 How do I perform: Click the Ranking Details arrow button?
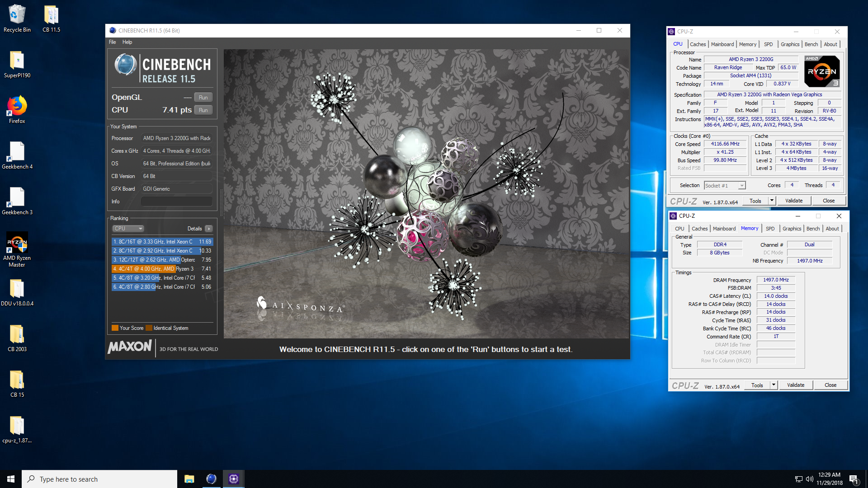tap(208, 229)
